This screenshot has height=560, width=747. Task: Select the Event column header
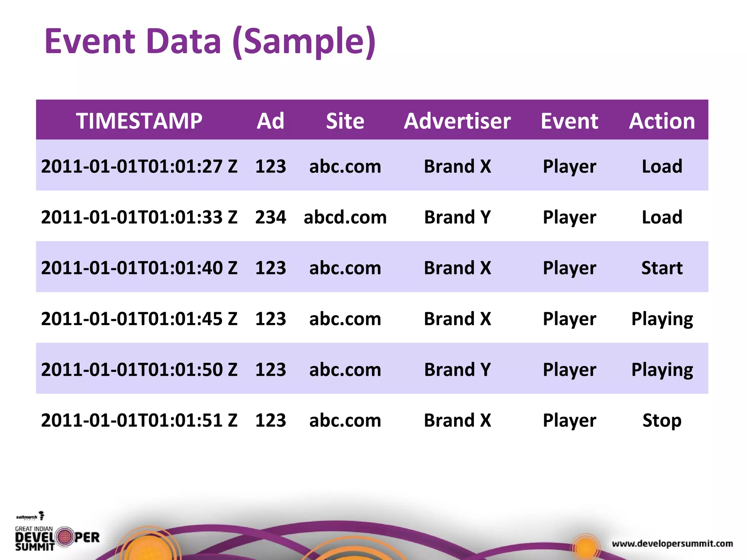click(x=569, y=121)
